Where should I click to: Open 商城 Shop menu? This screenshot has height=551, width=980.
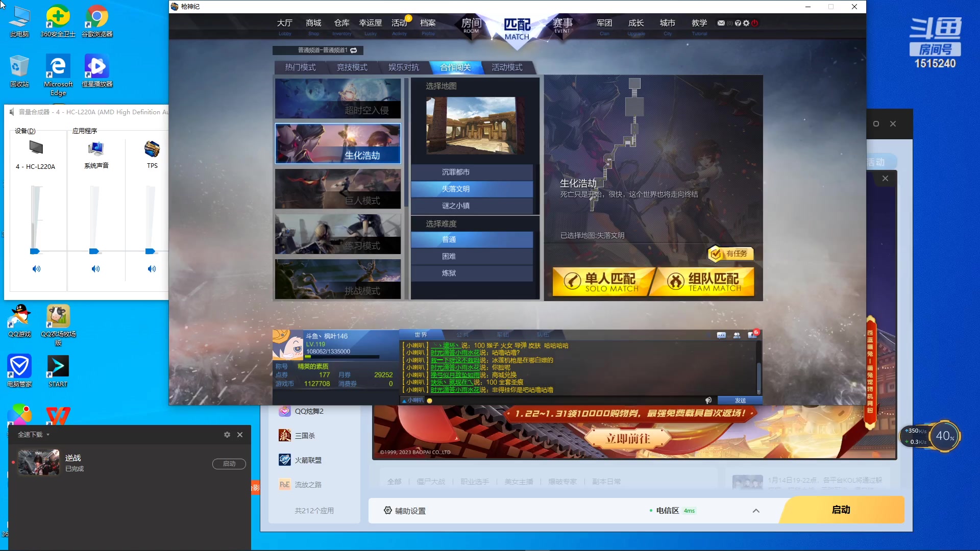coord(313,26)
